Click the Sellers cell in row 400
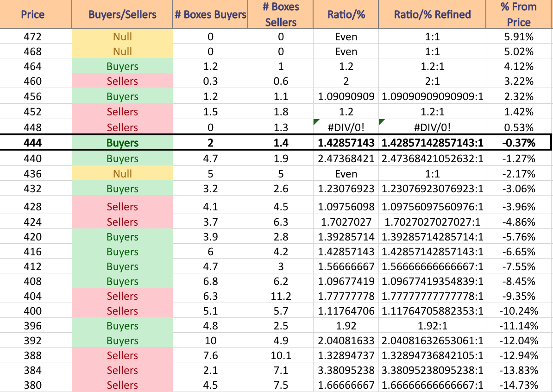 tap(122, 310)
